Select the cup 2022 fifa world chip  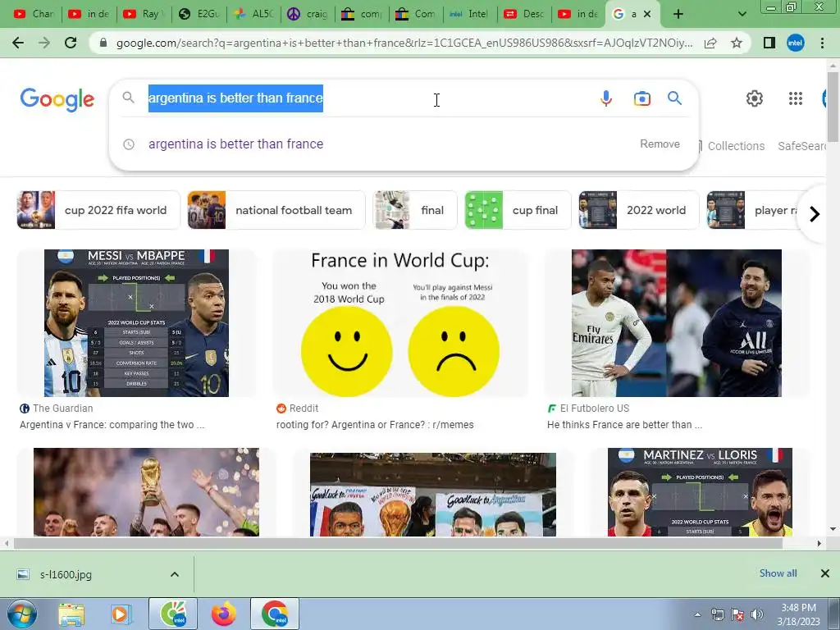click(98, 210)
